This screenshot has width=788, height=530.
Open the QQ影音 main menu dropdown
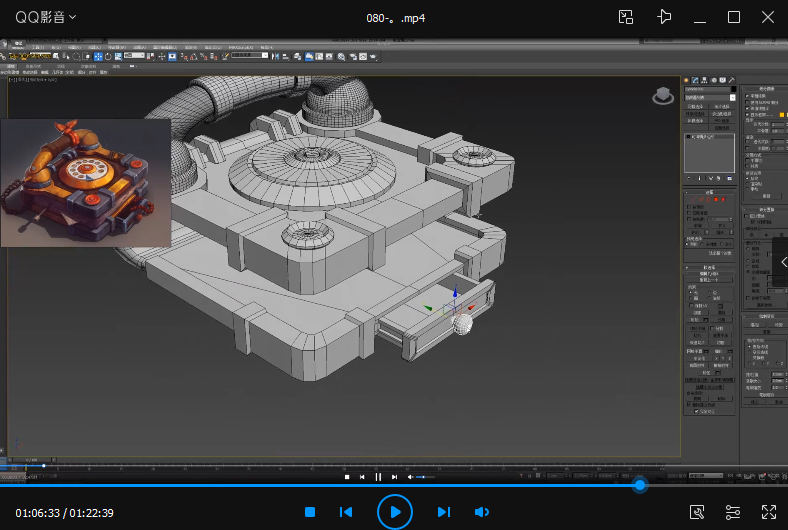click(46, 17)
